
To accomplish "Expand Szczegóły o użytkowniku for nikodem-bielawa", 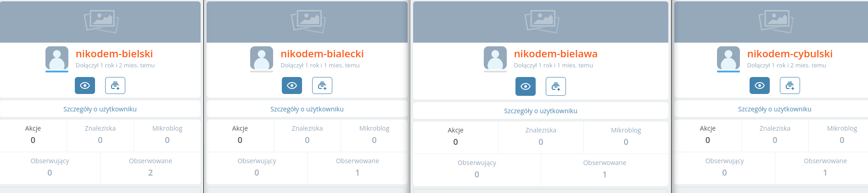I will click(541, 111).
